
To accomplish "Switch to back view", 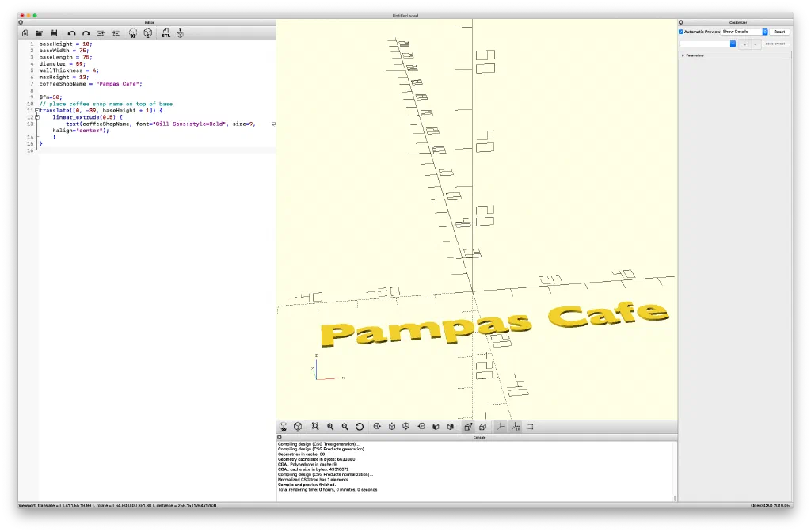I will tap(451, 427).
